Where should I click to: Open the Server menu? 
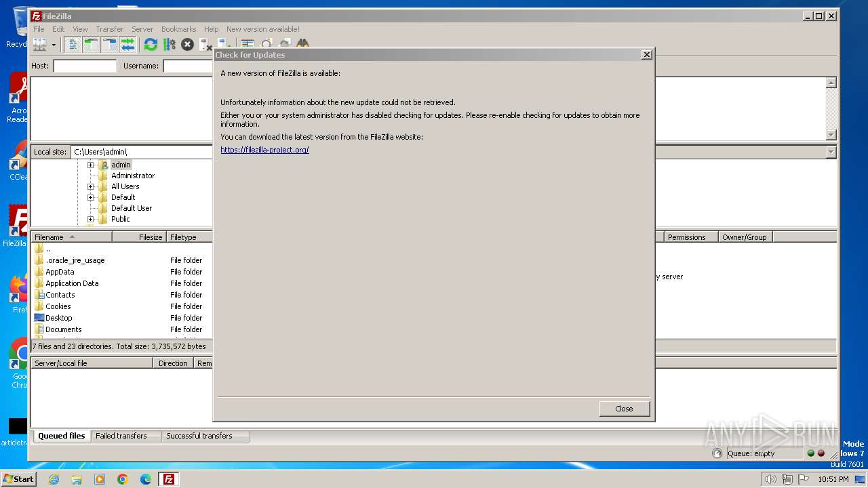(x=142, y=29)
